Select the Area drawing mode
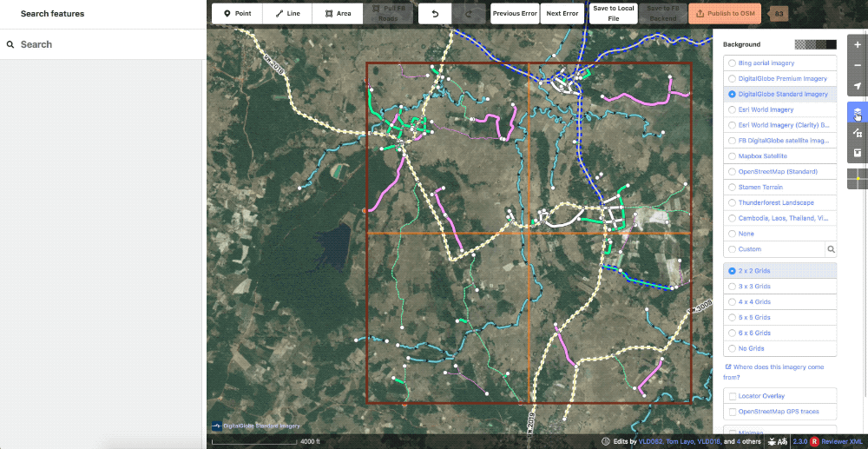Screen dimensions: 868x449 (338, 13)
